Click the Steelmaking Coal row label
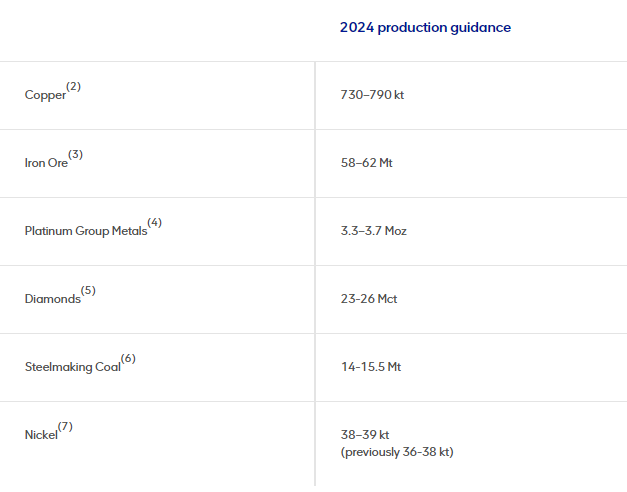This screenshot has width=627, height=492. point(73,367)
